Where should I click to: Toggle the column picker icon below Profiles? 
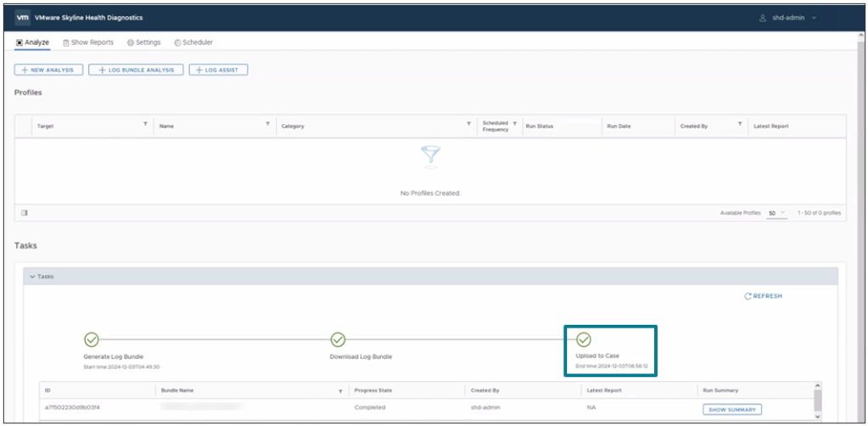pos(25,212)
